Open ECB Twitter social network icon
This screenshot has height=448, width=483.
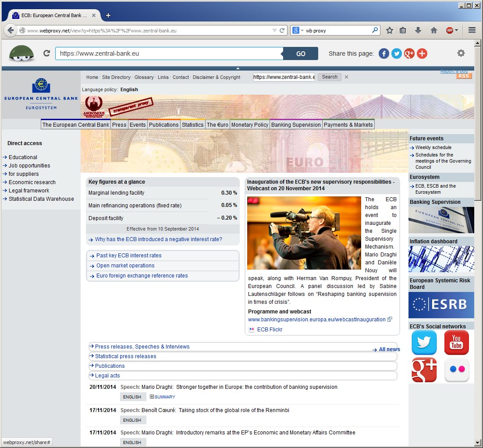(424, 343)
